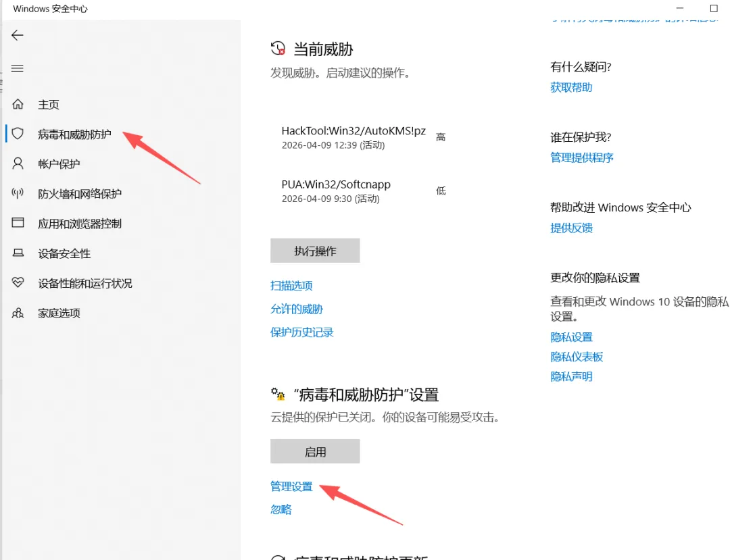Click the shield icon for virus protection
Image resolution: width=730 pixels, height=560 pixels.
coord(18,134)
